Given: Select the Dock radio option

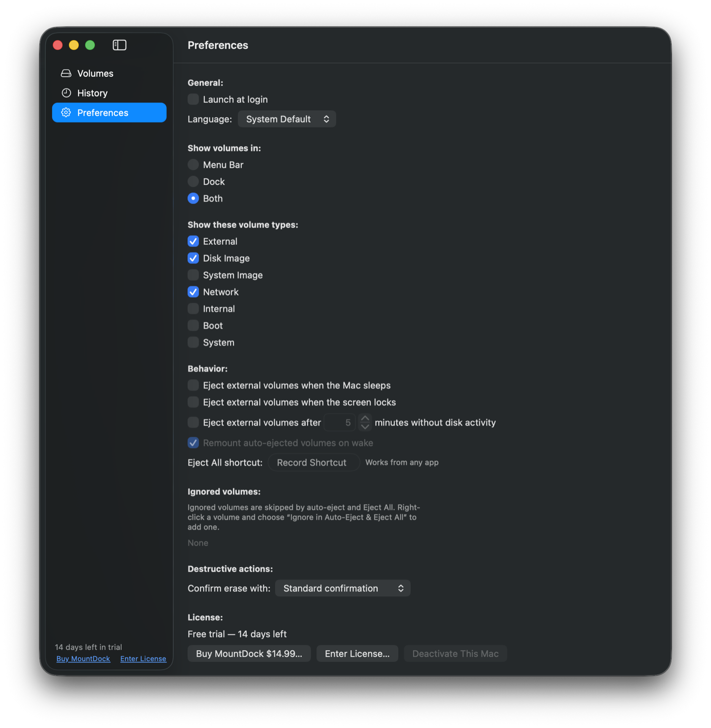Looking at the screenshot, I should point(193,181).
